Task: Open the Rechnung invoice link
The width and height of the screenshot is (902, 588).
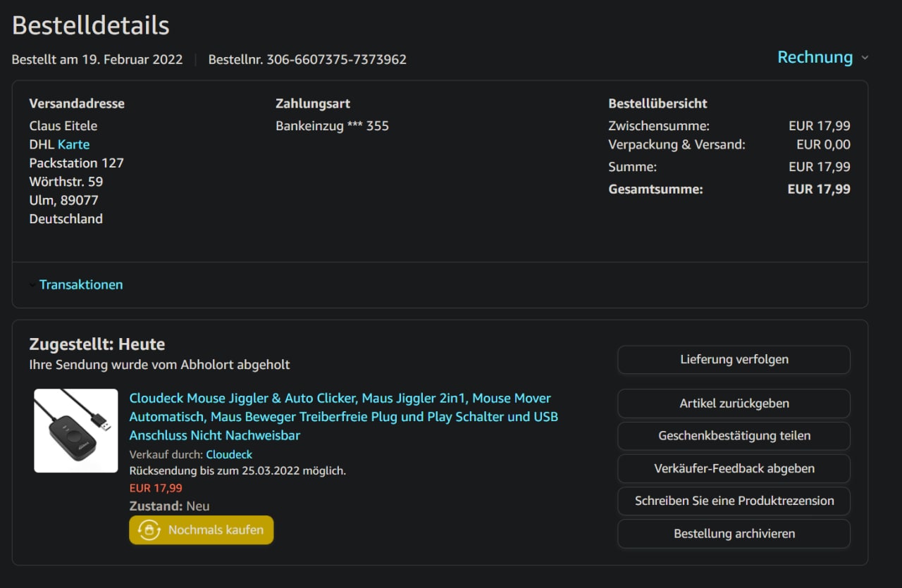Action: [815, 57]
